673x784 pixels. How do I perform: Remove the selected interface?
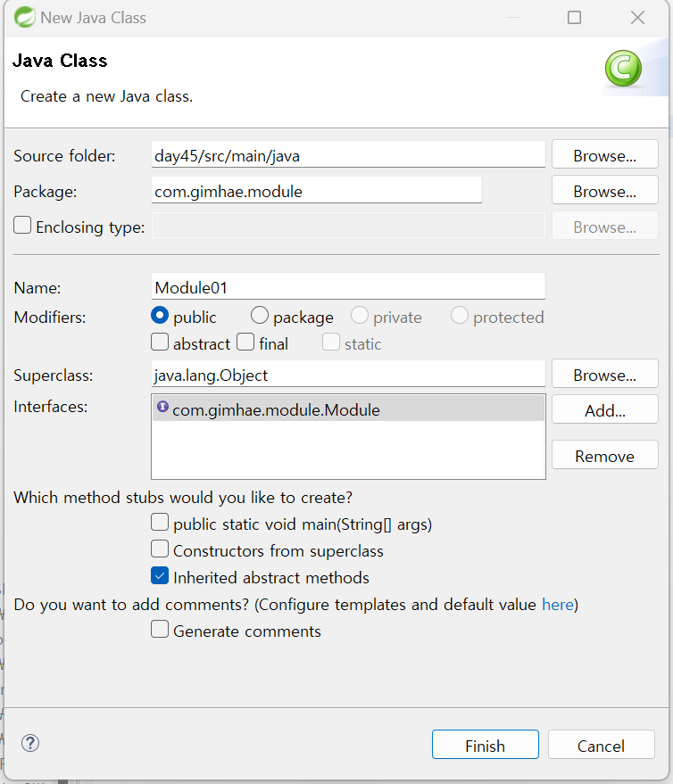(x=605, y=455)
